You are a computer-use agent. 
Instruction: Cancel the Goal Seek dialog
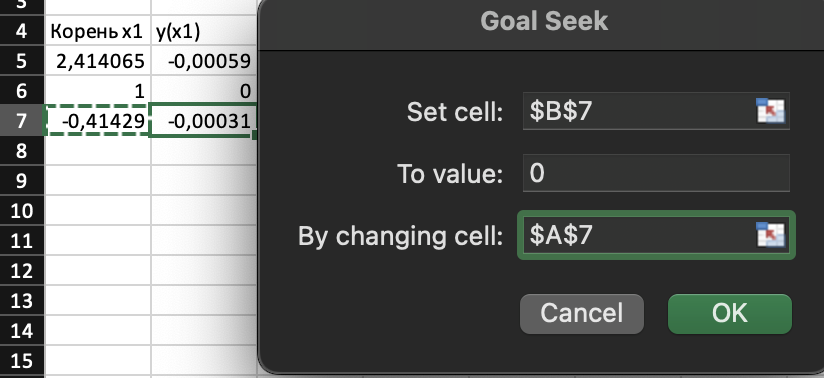pyautogui.click(x=582, y=313)
